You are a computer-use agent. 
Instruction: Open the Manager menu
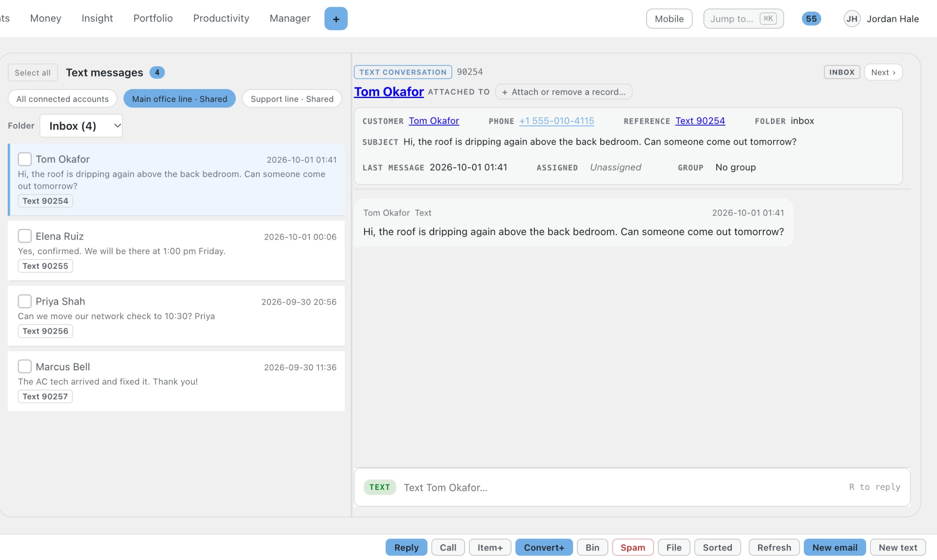(290, 18)
